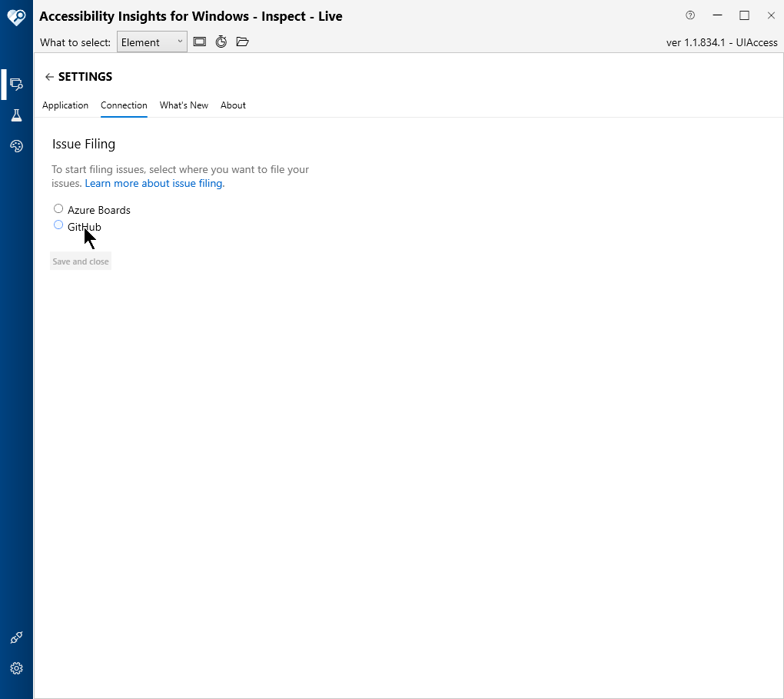Image resolution: width=784 pixels, height=699 pixels.
Task: Open a saved file via folder icon
Action: click(242, 42)
